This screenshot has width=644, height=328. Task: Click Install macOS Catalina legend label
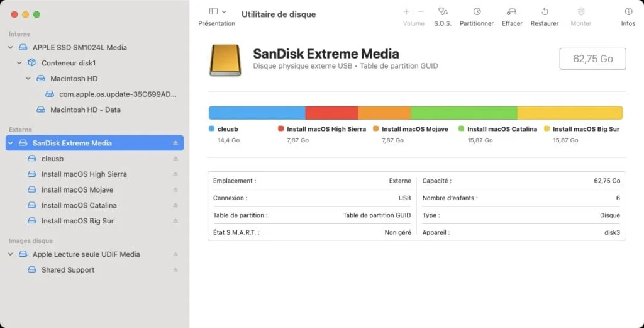click(x=502, y=129)
